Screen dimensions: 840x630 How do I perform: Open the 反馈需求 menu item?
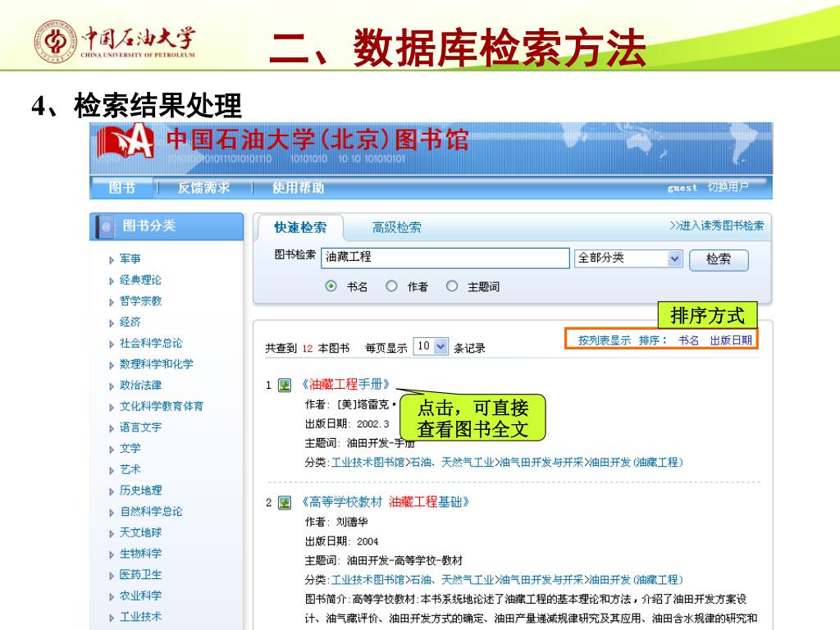point(203,188)
